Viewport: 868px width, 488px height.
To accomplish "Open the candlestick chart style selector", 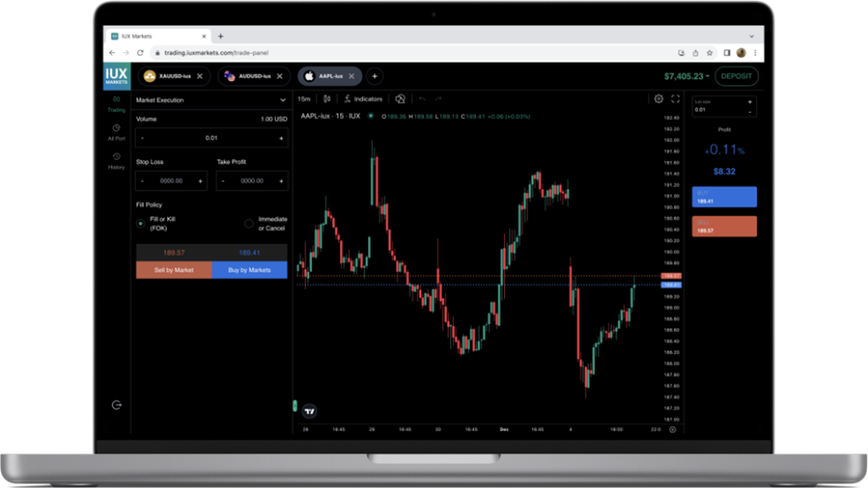I will (x=328, y=99).
